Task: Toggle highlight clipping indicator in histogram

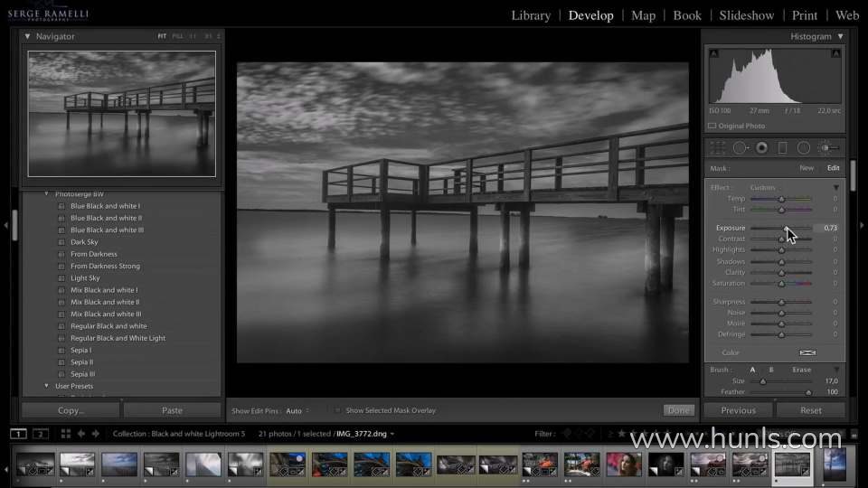Action: (835, 53)
